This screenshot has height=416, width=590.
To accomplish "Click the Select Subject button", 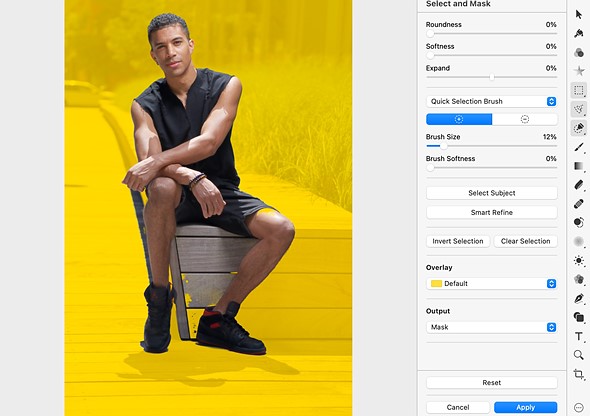I will tap(491, 193).
